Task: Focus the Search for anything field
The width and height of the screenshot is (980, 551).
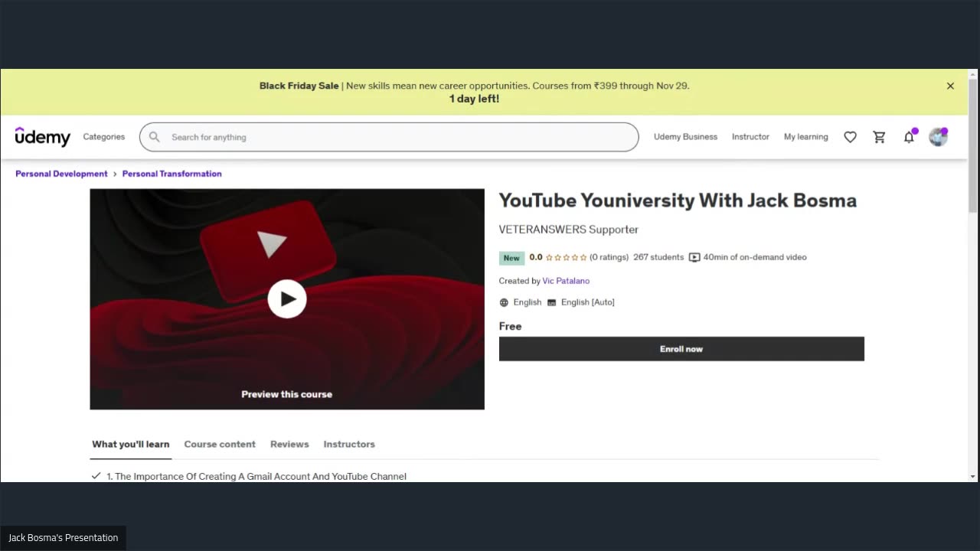Action: (x=389, y=137)
